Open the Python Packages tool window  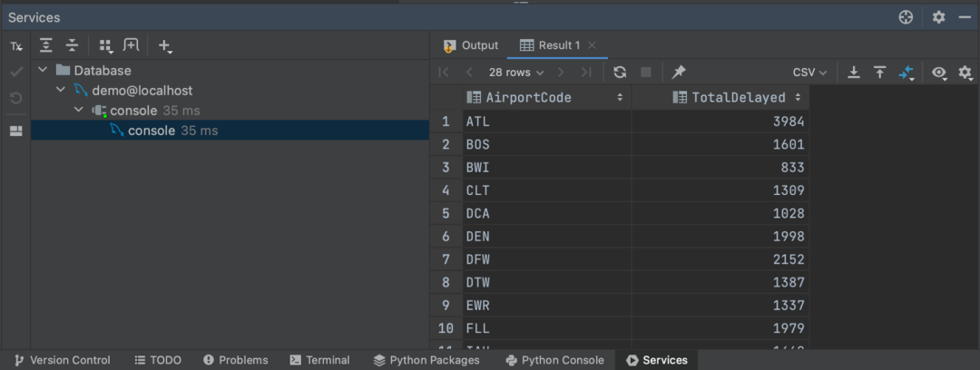426,360
